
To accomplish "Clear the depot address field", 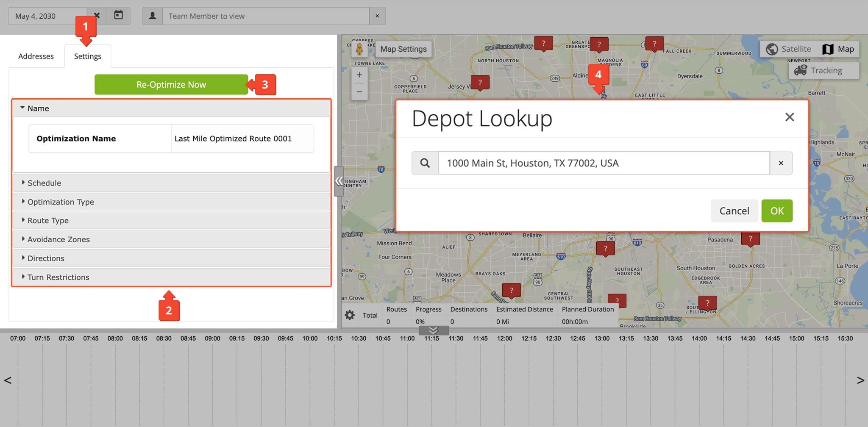I will point(781,163).
